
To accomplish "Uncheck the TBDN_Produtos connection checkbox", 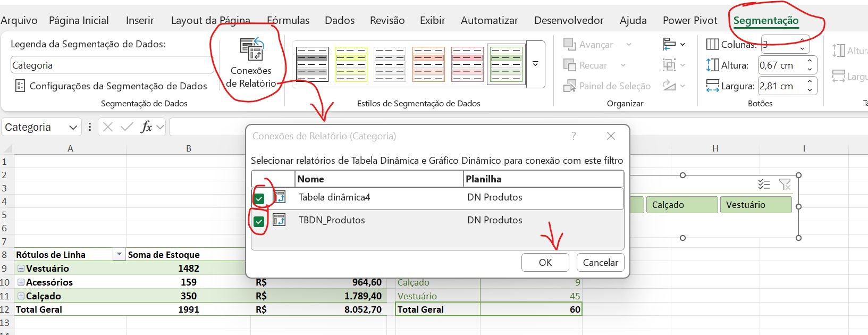I will (x=259, y=221).
